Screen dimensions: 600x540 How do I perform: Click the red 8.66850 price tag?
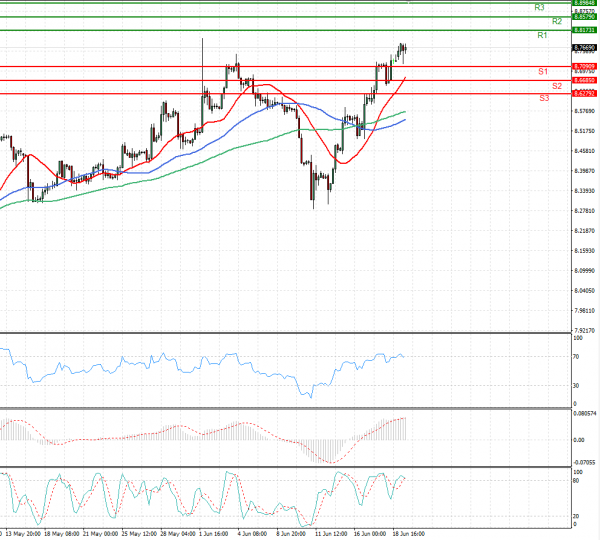coord(584,80)
